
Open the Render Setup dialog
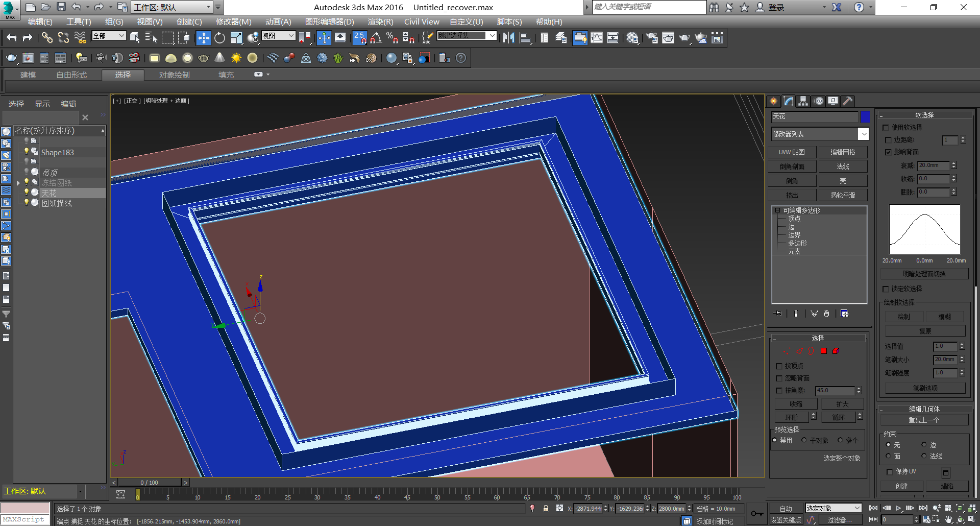[651, 37]
